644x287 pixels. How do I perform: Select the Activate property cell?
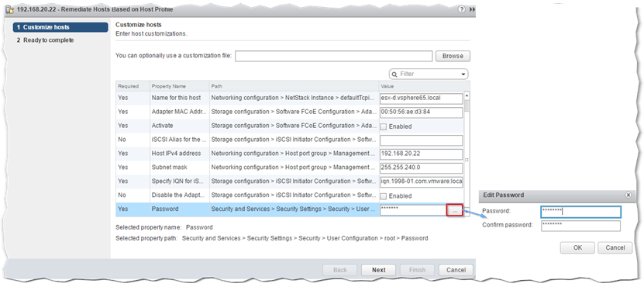pyautogui.click(x=180, y=126)
